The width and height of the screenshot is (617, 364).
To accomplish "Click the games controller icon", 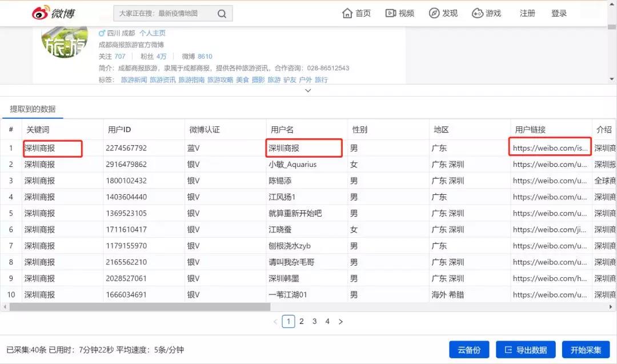I will [x=477, y=13].
